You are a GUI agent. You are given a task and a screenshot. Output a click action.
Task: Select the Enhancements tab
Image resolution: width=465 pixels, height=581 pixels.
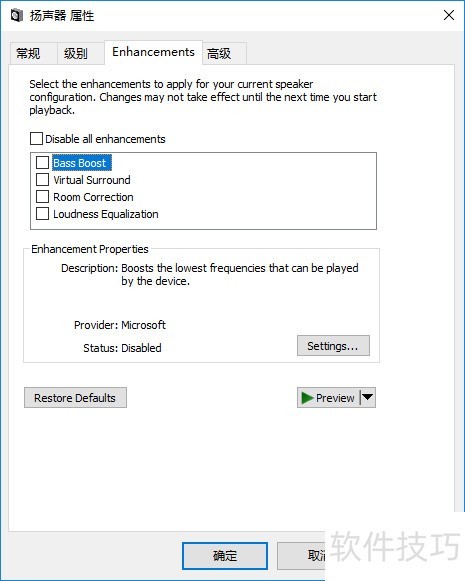coord(153,52)
